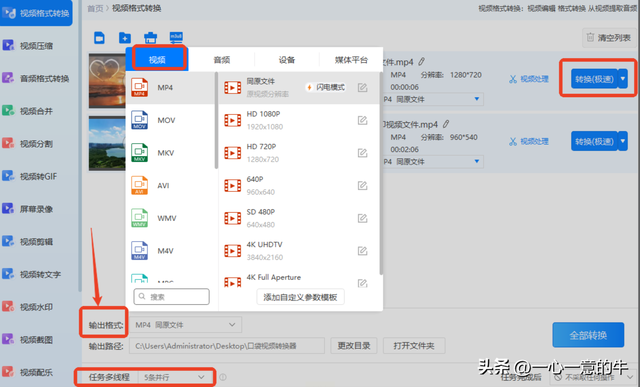This screenshot has height=387, width=640.
Task: Click the 全部转换 button
Action: point(588,335)
